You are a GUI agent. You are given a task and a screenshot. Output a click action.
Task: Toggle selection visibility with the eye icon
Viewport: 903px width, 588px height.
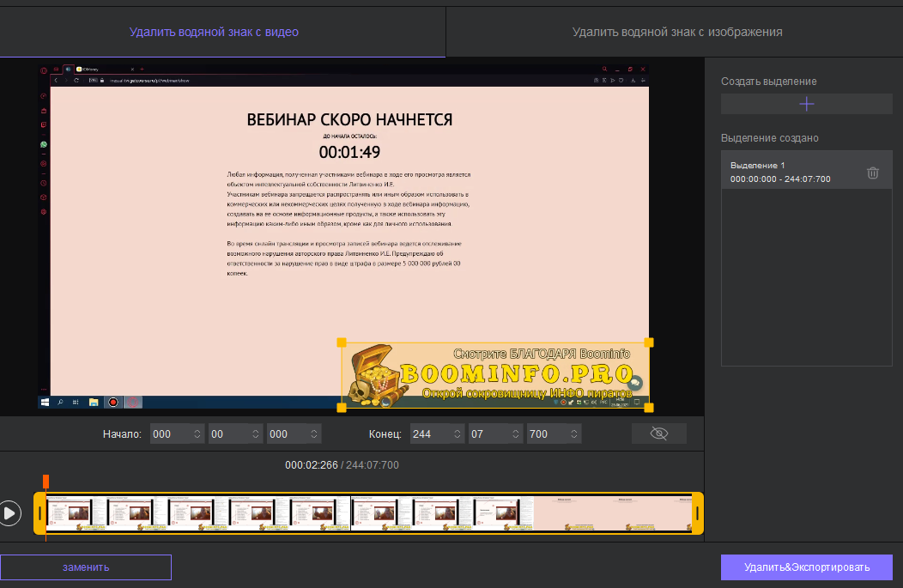pos(659,433)
